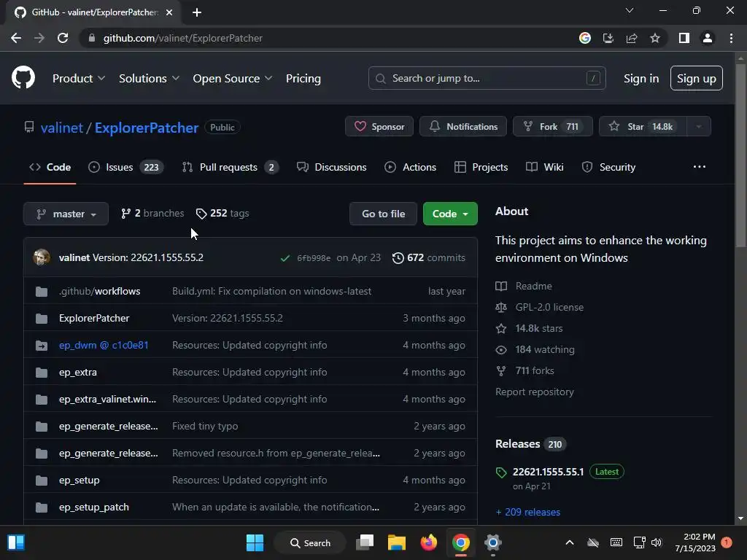Click the Settings gear in taskbar
The image size is (747, 560).
pyautogui.click(x=493, y=542)
